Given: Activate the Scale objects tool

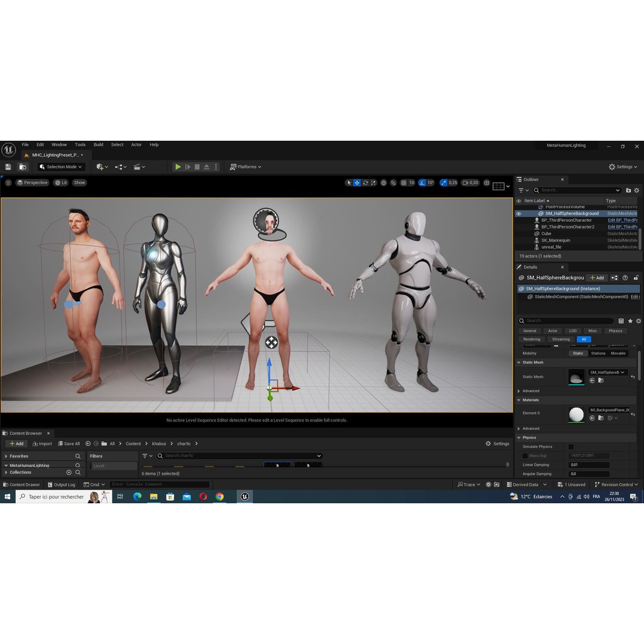Looking at the screenshot, I should pyautogui.click(x=373, y=183).
